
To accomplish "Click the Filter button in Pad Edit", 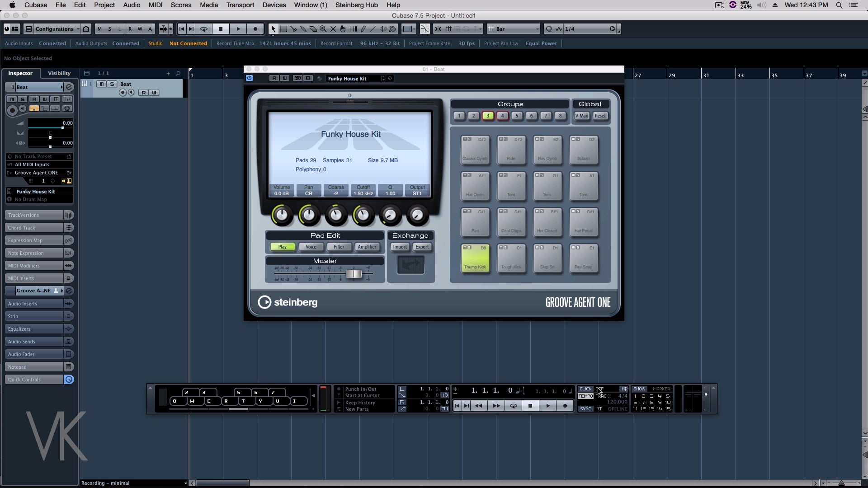I will pos(339,247).
